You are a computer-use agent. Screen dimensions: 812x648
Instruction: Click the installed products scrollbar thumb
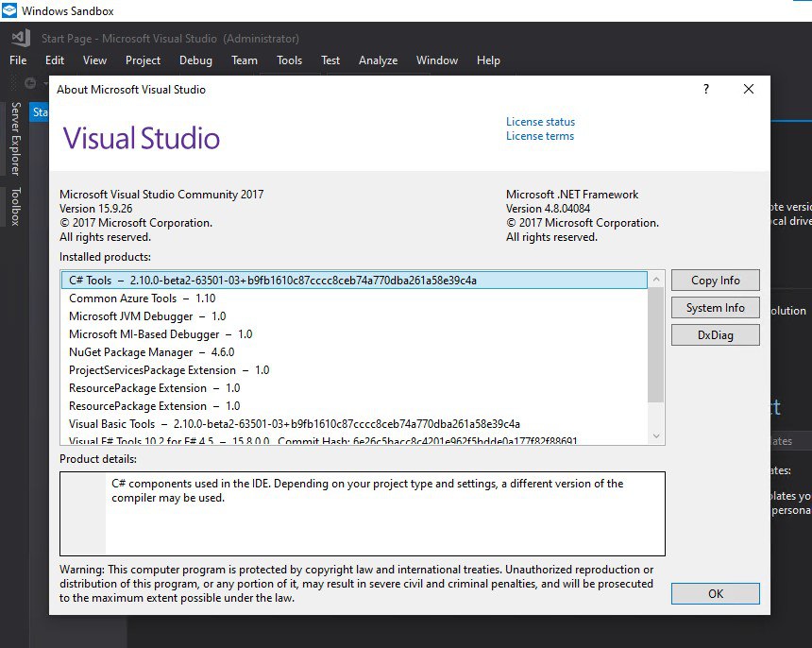[x=656, y=345]
